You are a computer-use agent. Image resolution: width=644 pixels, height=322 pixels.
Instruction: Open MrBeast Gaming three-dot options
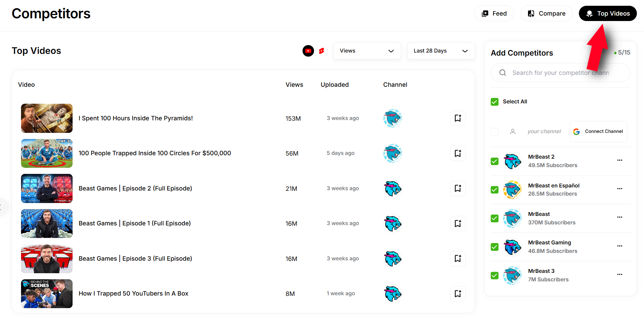point(620,246)
